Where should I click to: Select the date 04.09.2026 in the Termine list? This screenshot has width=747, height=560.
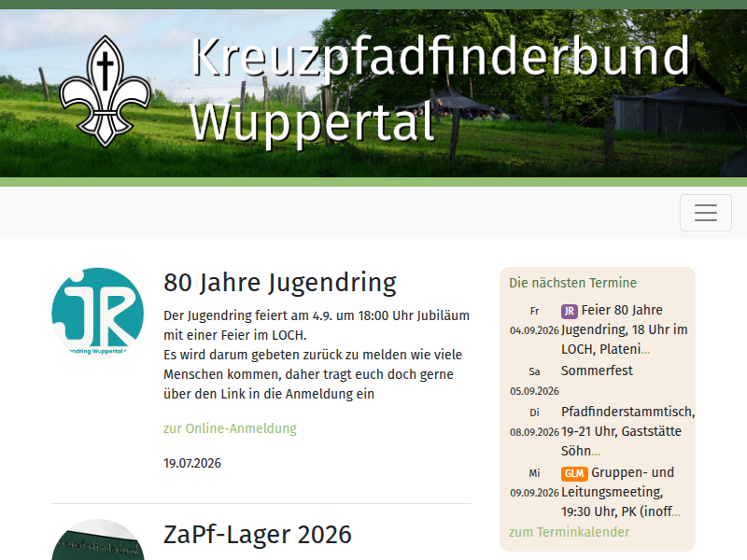[x=534, y=330]
